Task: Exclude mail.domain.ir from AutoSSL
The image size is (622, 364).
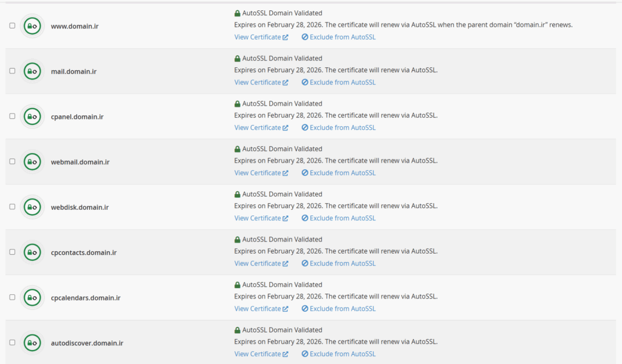Action: pos(339,83)
